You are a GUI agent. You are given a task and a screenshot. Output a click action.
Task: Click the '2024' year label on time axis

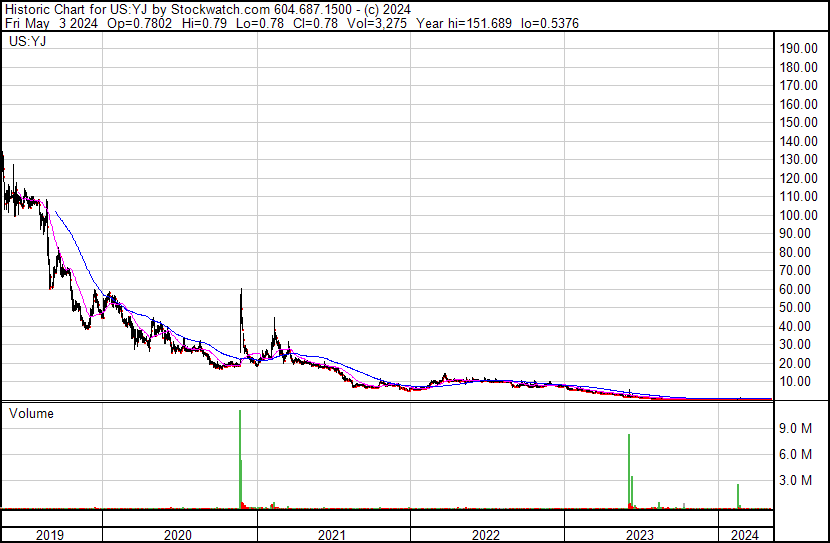pyautogui.click(x=745, y=535)
